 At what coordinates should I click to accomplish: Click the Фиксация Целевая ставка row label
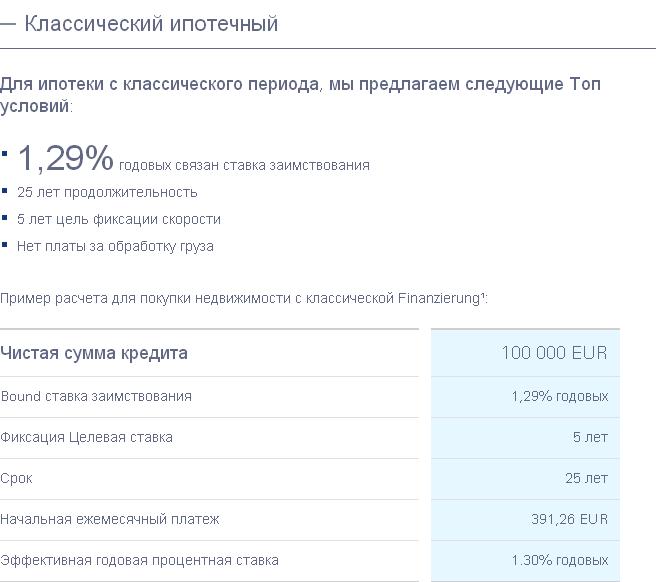click(87, 437)
